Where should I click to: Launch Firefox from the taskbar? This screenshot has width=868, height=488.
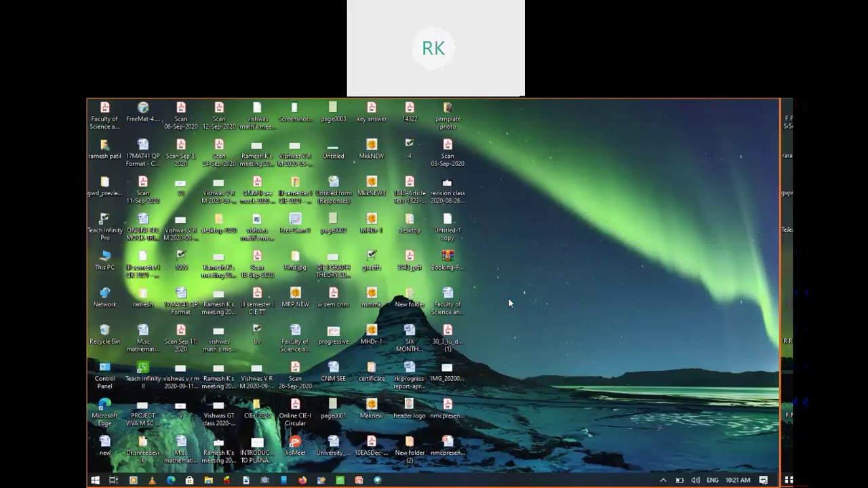click(x=302, y=480)
